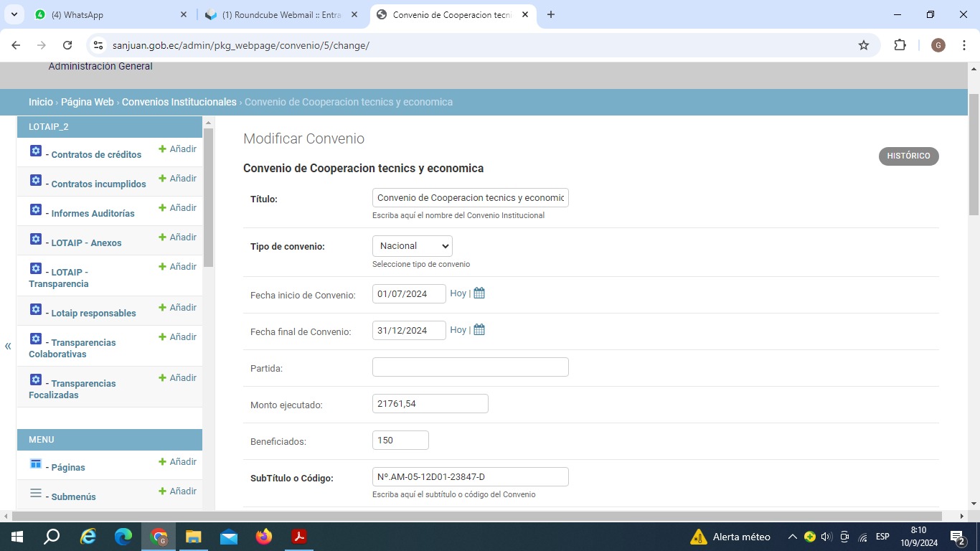Launch Firefox from the taskbar
Image resolution: width=980 pixels, height=551 pixels.
[x=264, y=537]
